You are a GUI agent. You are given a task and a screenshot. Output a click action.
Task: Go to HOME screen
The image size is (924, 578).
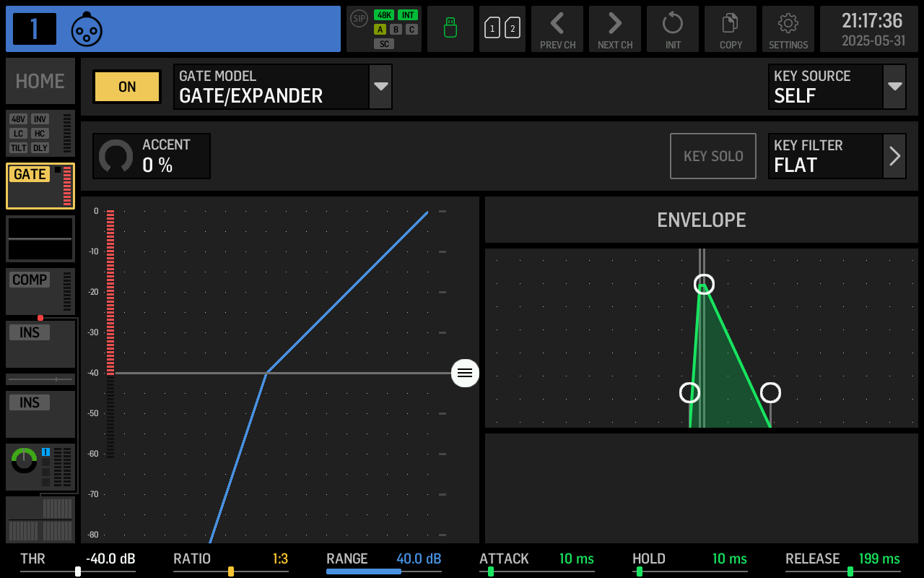point(40,80)
